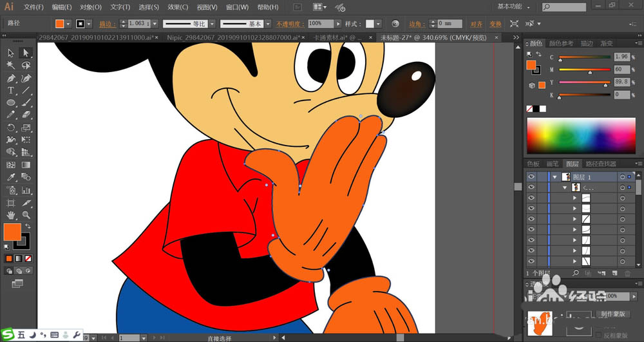Select the Zoom magnifier tool

26,214
